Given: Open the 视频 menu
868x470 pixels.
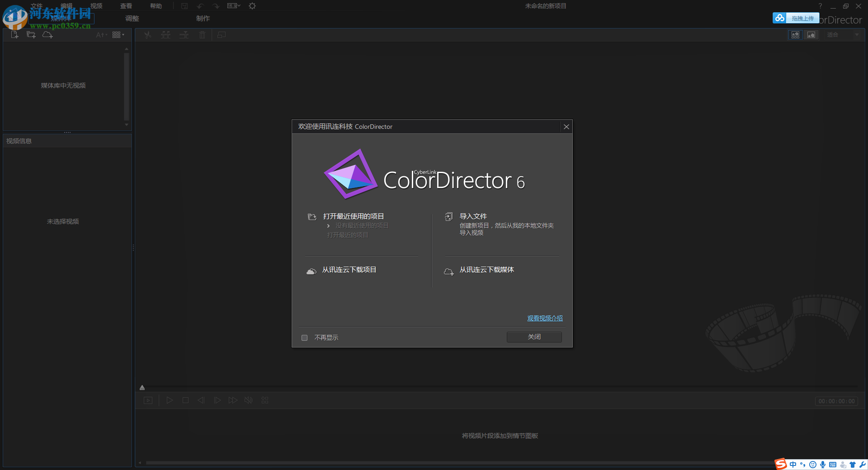Looking at the screenshot, I should pos(96,6).
